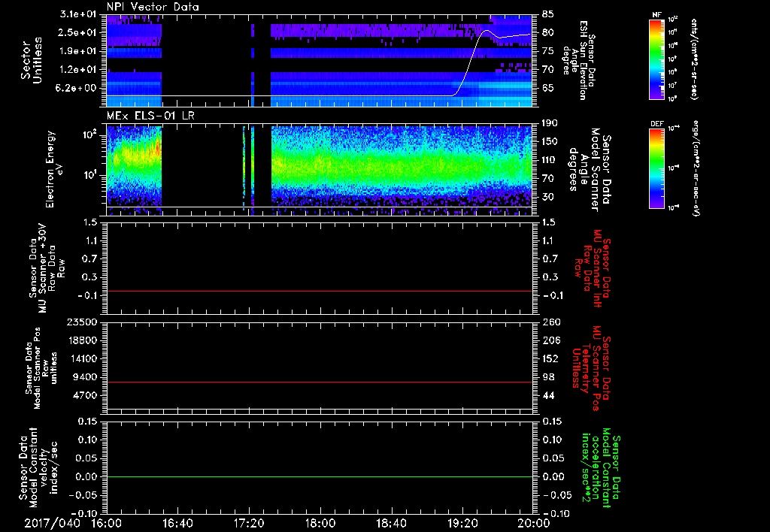Click the 44 telemetry position tick label
The height and width of the screenshot is (532, 770).
pyautogui.click(x=548, y=395)
